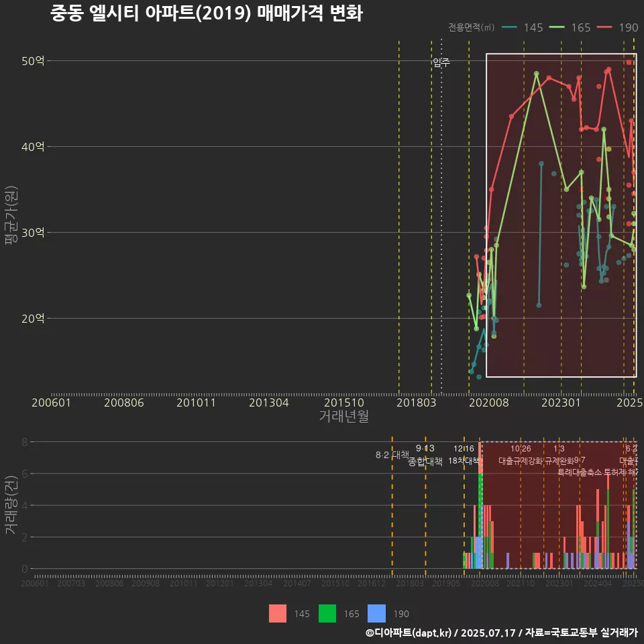Click 202404 on the volume chart axis
644x644 pixels.
coord(598,583)
